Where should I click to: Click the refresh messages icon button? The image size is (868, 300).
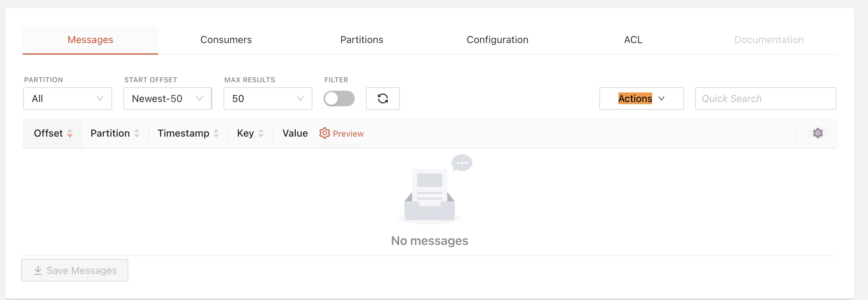pos(383,98)
